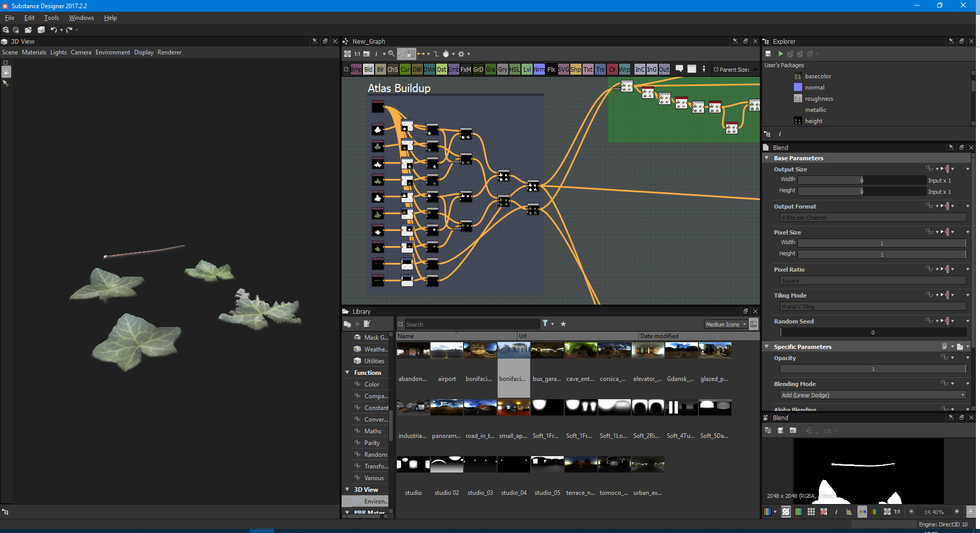Image resolution: width=980 pixels, height=533 pixels.
Task: Click the favorites star in Library panel
Action: [563, 324]
